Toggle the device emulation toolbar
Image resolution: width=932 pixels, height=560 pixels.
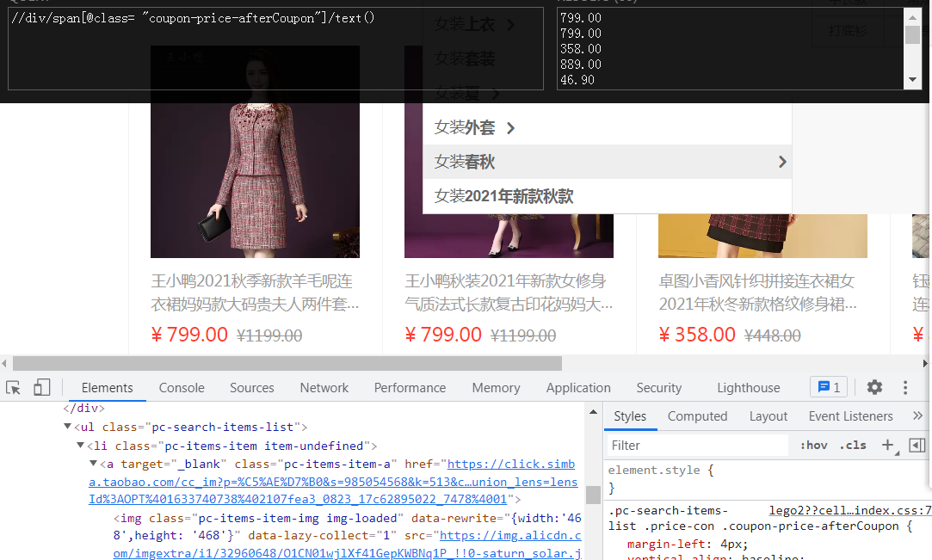coord(41,387)
